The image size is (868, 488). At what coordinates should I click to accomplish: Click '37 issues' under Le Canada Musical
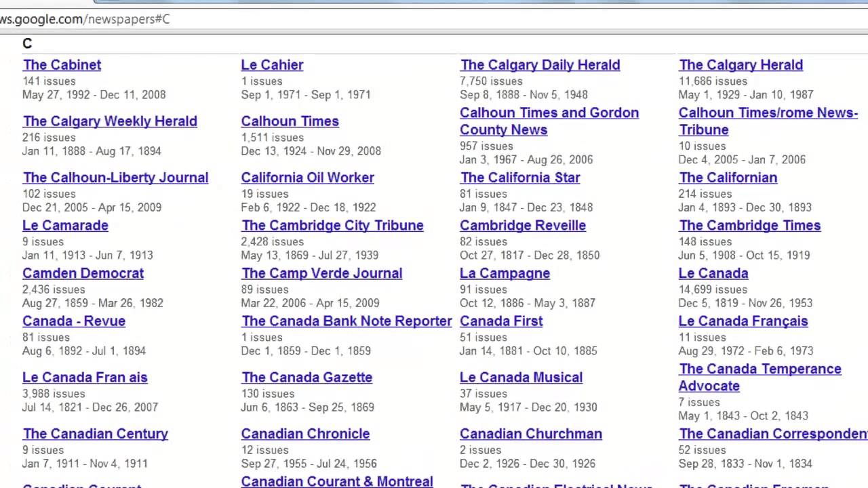click(x=484, y=394)
